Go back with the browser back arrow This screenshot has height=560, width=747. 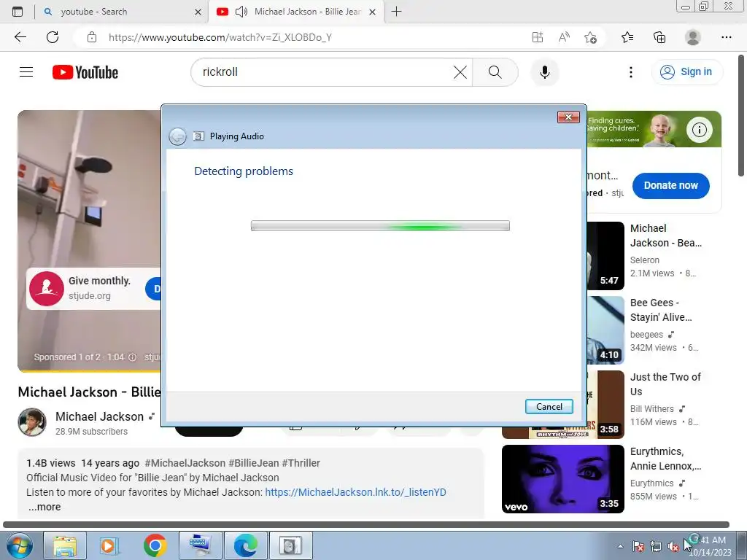pos(20,37)
